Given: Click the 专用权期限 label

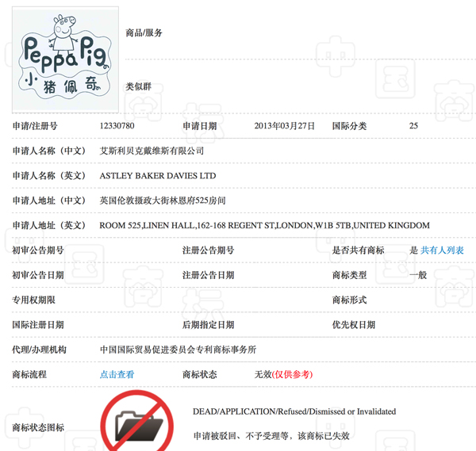Looking at the screenshot, I should [33, 300].
